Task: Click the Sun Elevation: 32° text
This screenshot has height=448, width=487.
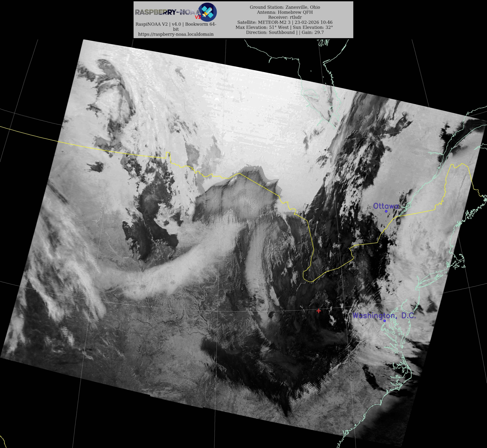Action: tap(313, 27)
